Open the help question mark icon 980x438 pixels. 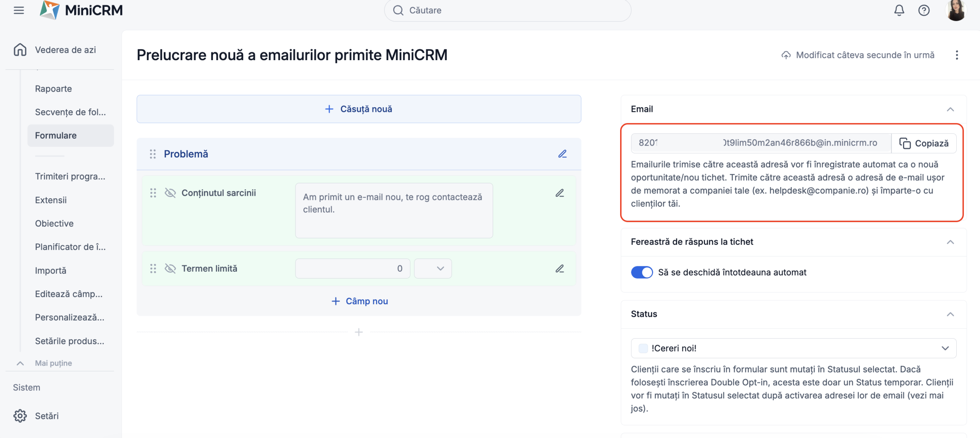coord(924,10)
